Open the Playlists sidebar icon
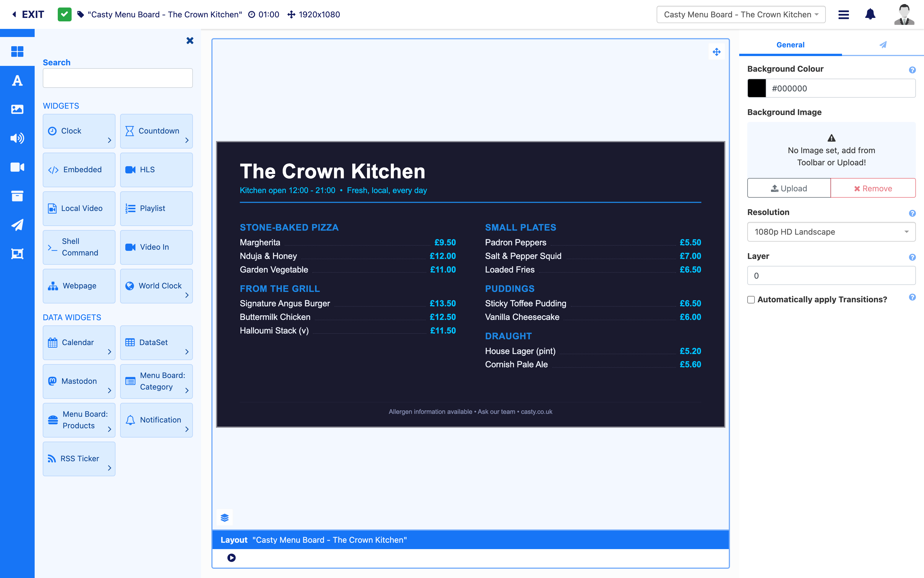This screenshot has width=924, height=578. click(17, 254)
